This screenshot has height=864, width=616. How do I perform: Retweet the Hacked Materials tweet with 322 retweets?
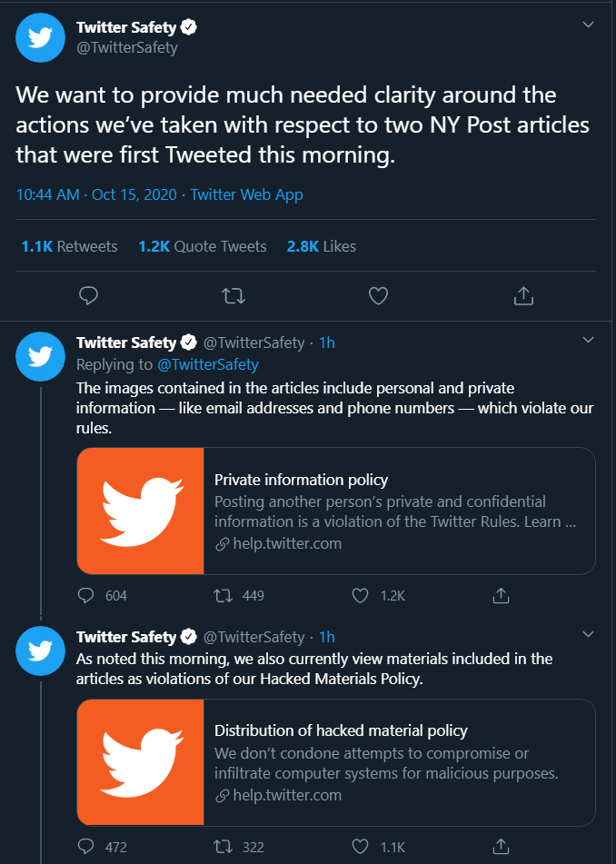(224, 847)
